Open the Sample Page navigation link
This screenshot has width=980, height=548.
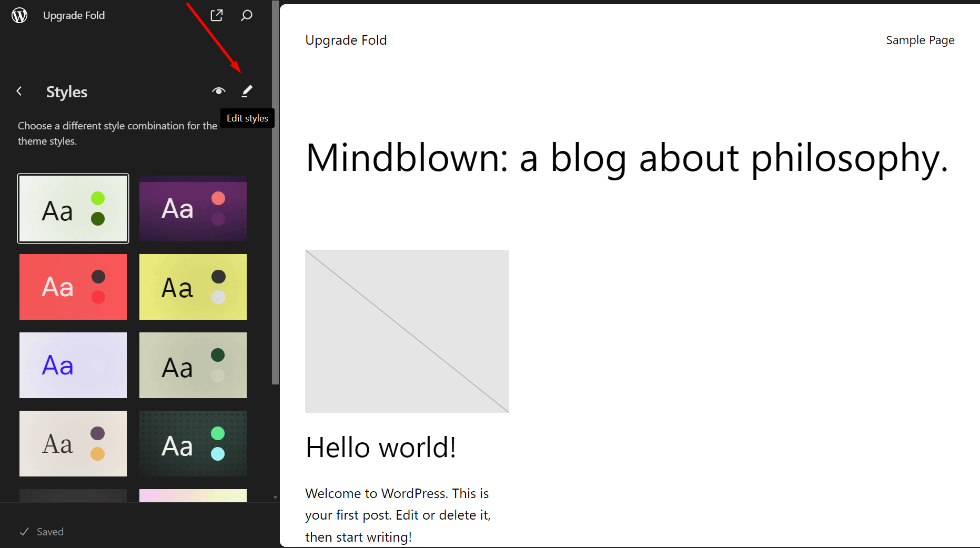(x=920, y=40)
